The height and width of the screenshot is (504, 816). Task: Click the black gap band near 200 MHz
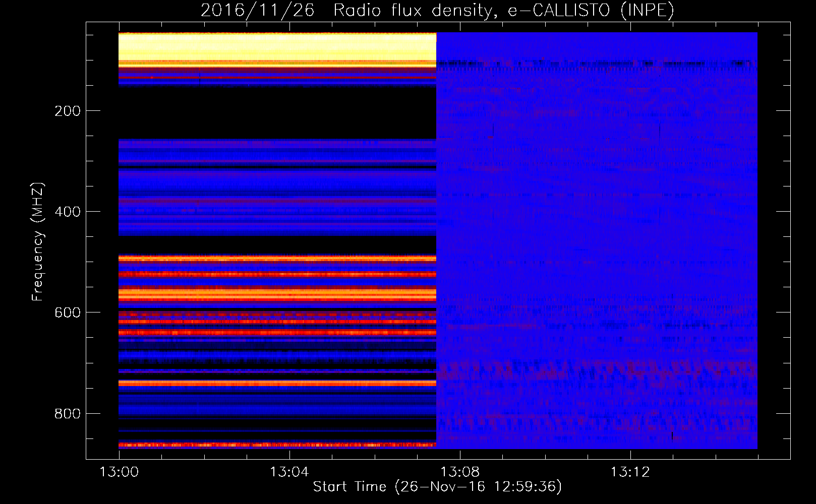click(x=277, y=113)
